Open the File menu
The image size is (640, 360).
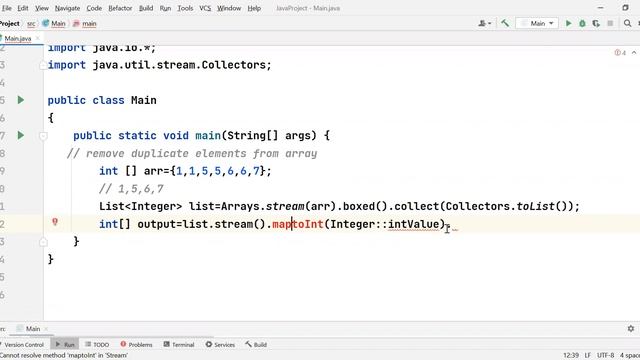coord(7,8)
